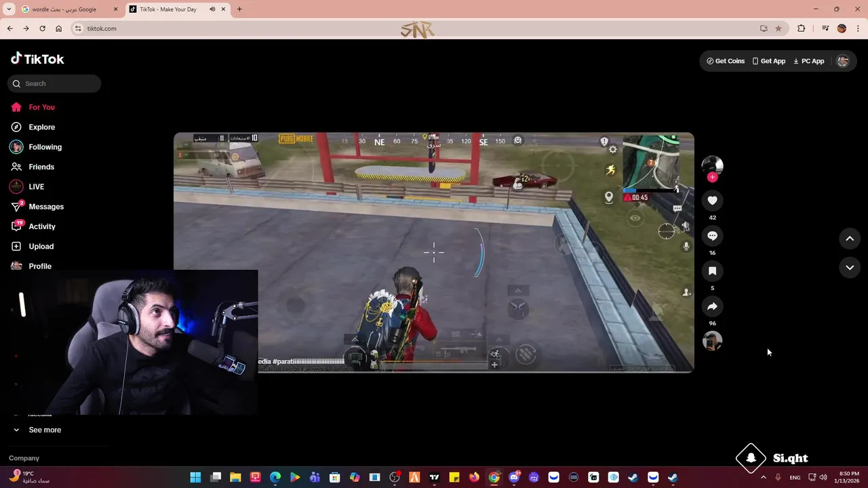868x488 pixels.
Task: Open Sticky Notes from taskbar
Action: (454, 477)
